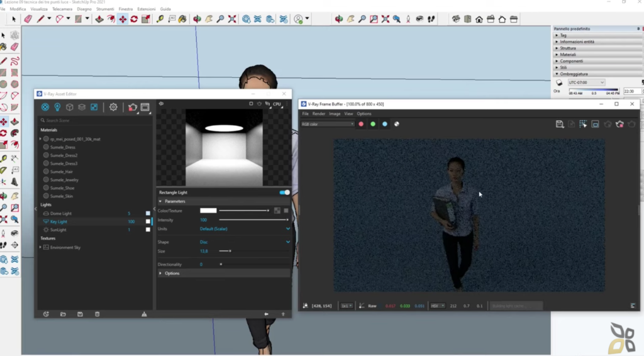Expand Environment Sky texture item

click(40, 247)
